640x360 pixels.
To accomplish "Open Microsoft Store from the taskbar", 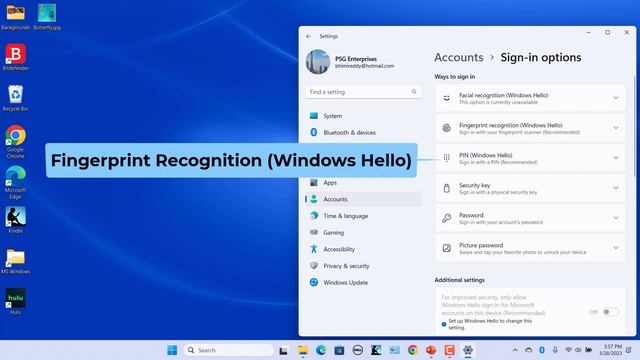I will [339, 350].
